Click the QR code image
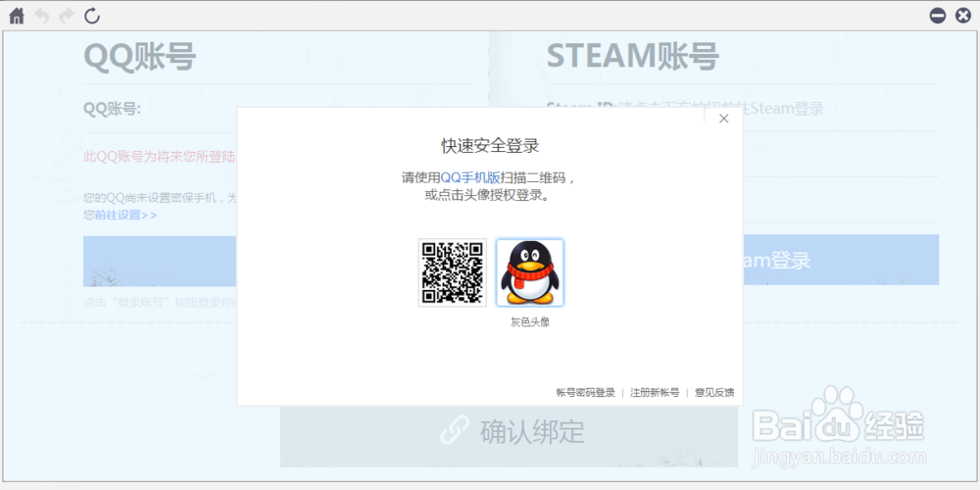This screenshot has height=490, width=980. coord(453,272)
